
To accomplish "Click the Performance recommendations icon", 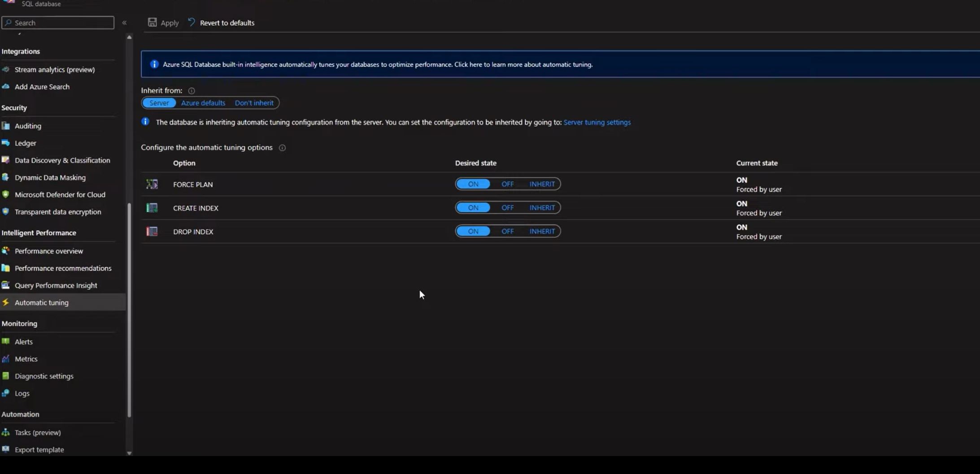I will click(6, 268).
